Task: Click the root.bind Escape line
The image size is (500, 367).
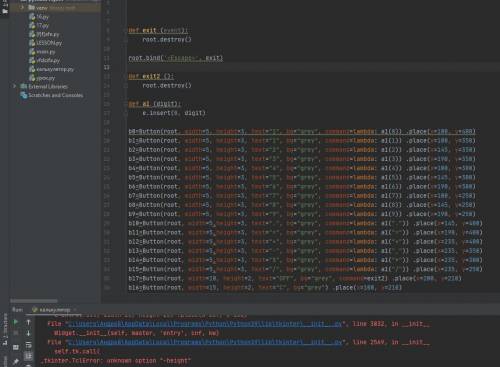Action: [176, 58]
